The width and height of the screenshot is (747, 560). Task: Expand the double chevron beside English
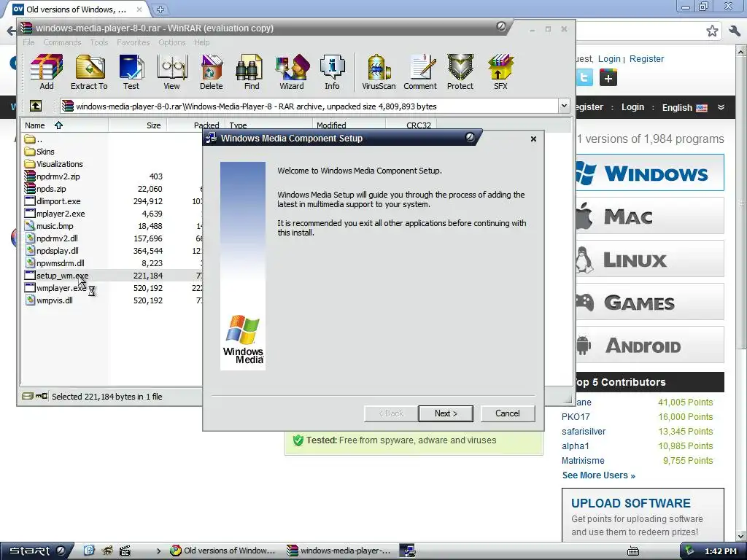click(x=721, y=107)
